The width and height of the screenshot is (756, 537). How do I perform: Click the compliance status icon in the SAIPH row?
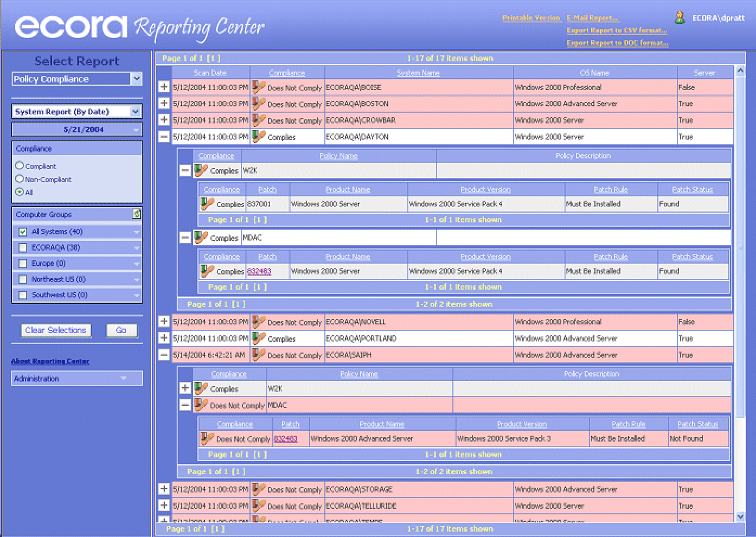click(x=259, y=355)
